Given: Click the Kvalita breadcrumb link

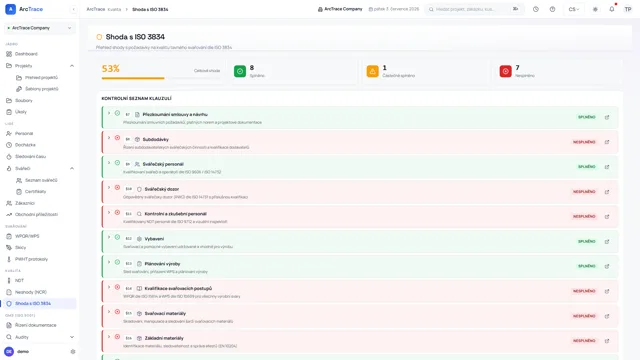Looking at the screenshot, I should coord(114,9).
